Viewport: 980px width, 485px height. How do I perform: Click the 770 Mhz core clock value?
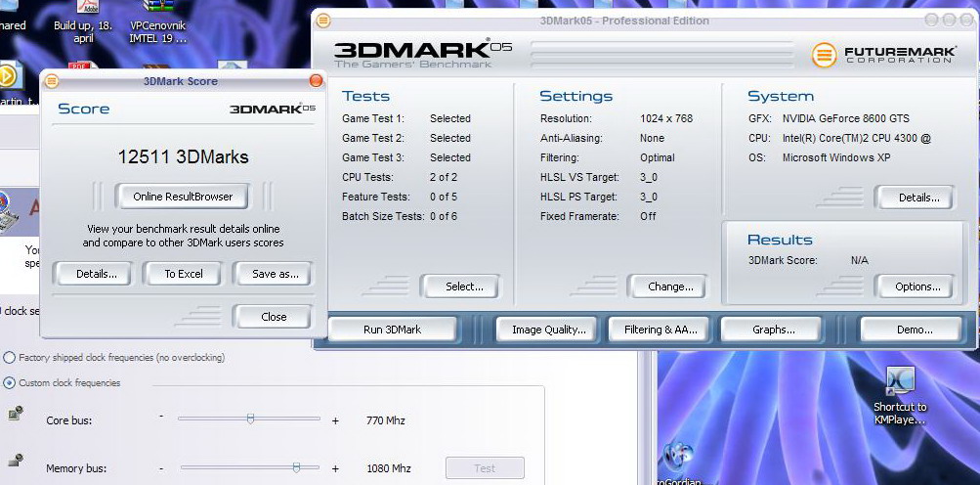tap(386, 420)
